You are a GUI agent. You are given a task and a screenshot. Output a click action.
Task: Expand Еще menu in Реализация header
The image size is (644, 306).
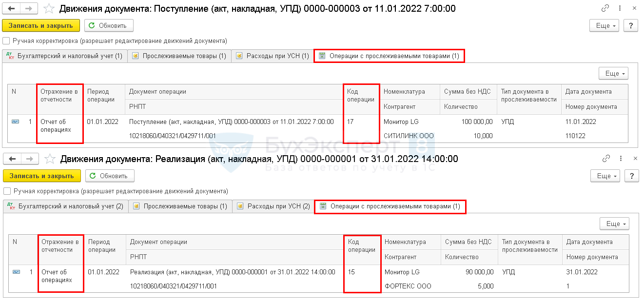[x=605, y=176]
